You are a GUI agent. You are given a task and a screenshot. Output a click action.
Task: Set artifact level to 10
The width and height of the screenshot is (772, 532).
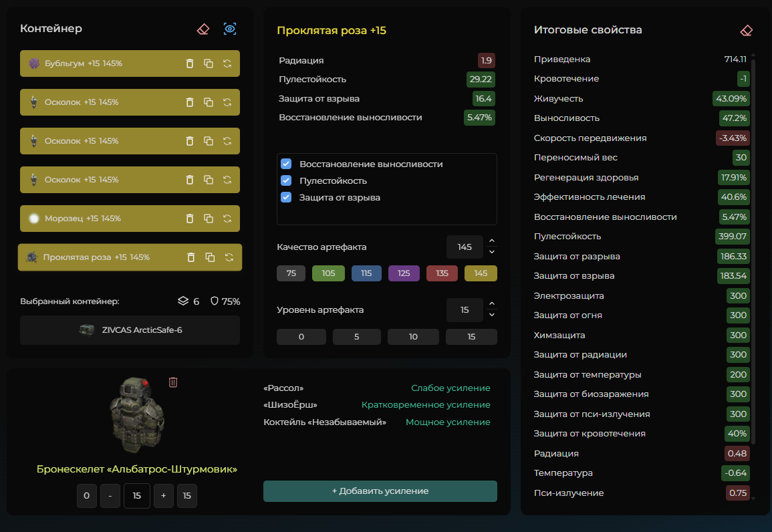(x=413, y=337)
